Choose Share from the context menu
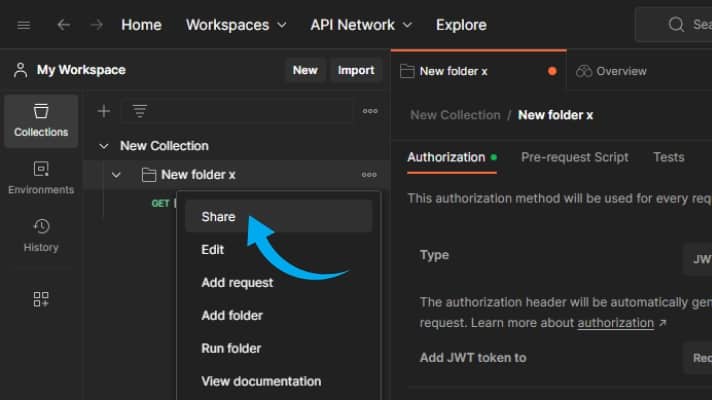712x400 pixels. (279, 216)
